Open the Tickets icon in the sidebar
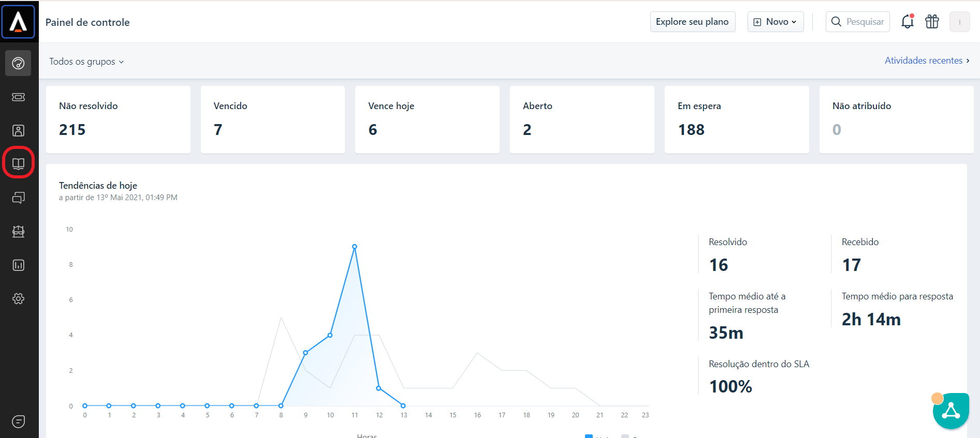This screenshot has width=980, height=438. coord(18,97)
